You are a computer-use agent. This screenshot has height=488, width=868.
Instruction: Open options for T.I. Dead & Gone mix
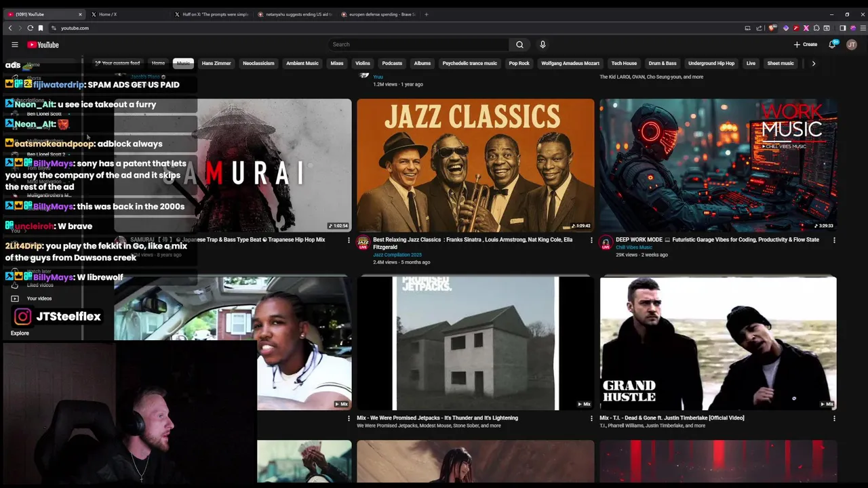point(834,418)
